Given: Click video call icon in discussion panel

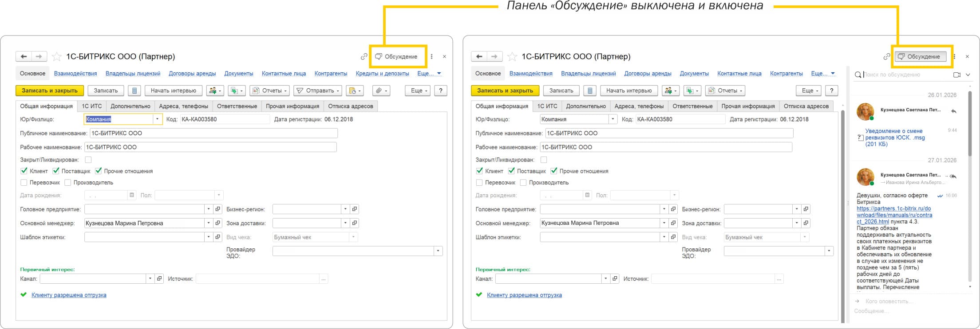Looking at the screenshot, I should (x=957, y=74).
